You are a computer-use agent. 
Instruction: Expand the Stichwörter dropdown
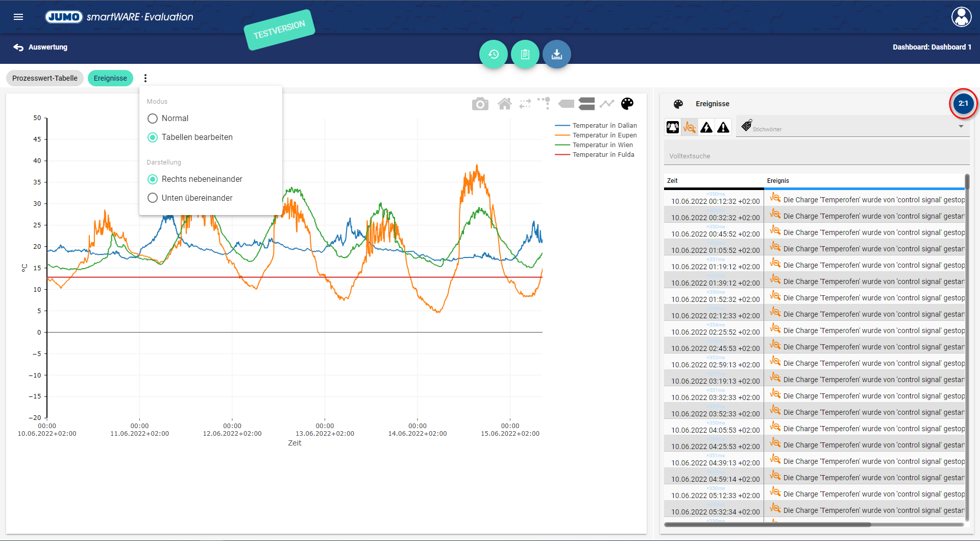coord(961,127)
